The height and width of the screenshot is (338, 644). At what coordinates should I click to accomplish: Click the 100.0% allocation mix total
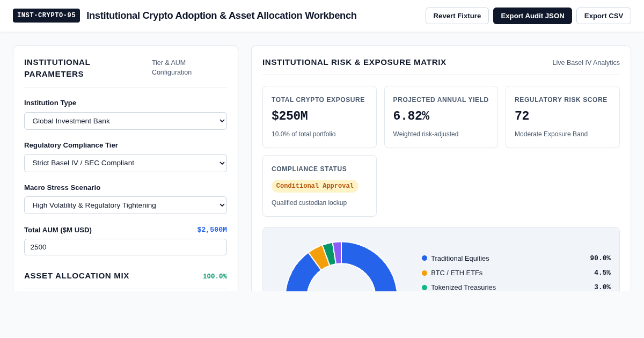(x=215, y=276)
